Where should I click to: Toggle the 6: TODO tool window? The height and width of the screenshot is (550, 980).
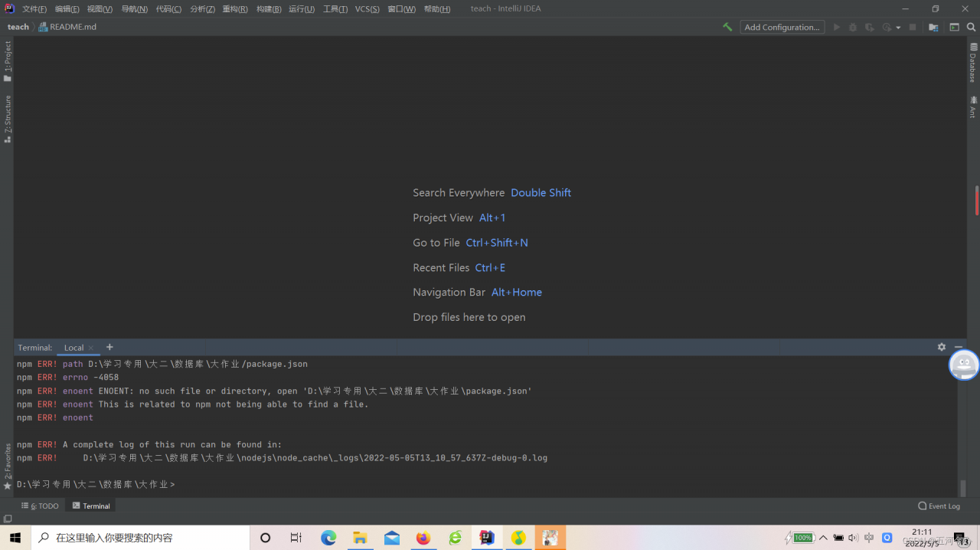pyautogui.click(x=40, y=506)
